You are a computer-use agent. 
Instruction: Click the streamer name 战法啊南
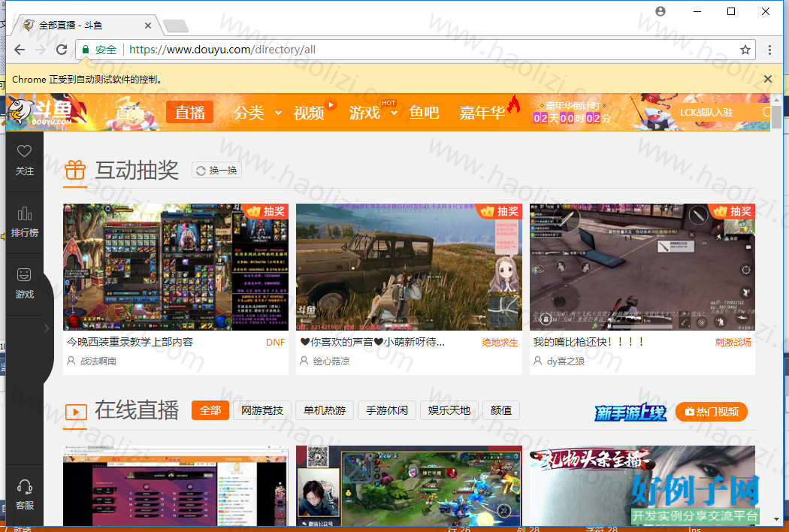(x=98, y=361)
